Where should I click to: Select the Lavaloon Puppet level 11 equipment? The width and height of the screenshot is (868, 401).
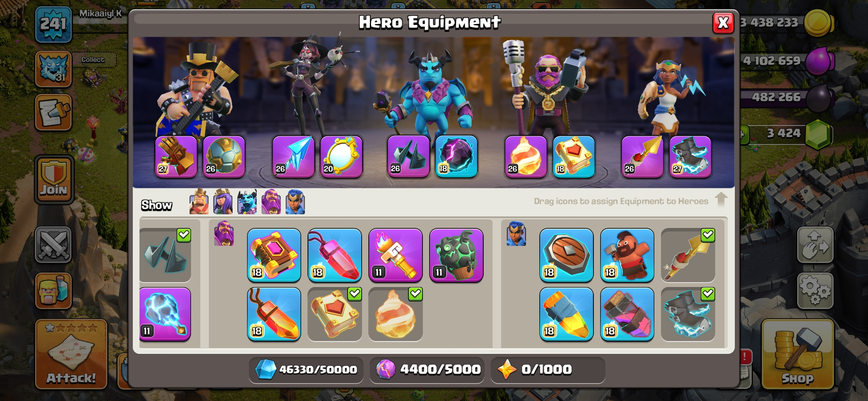(x=456, y=255)
